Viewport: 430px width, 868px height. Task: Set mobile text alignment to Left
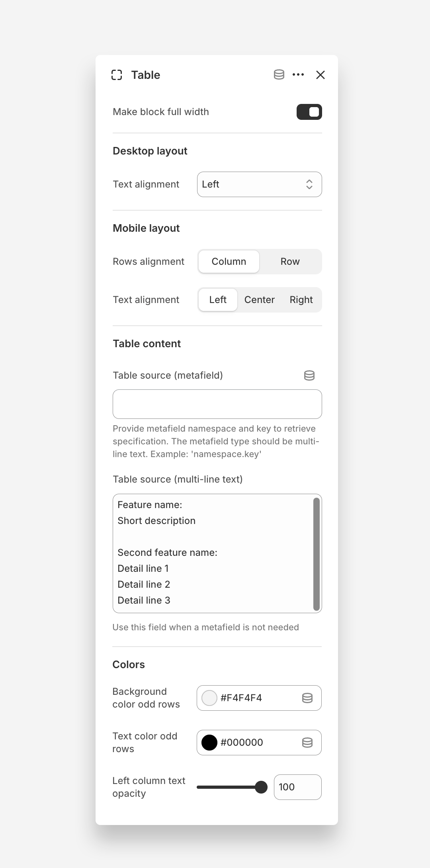pyautogui.click(x=218, y=300)
